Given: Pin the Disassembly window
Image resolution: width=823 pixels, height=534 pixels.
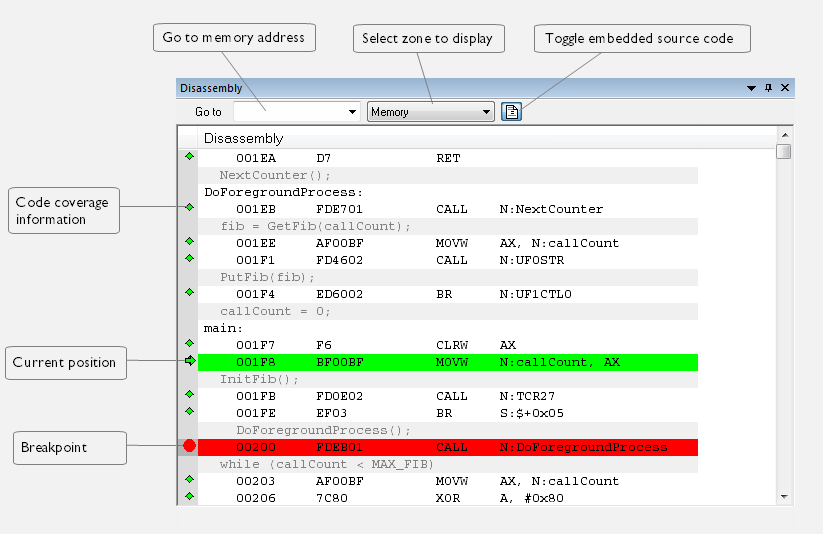Looking at the screenshot, I should click(768, 88).
